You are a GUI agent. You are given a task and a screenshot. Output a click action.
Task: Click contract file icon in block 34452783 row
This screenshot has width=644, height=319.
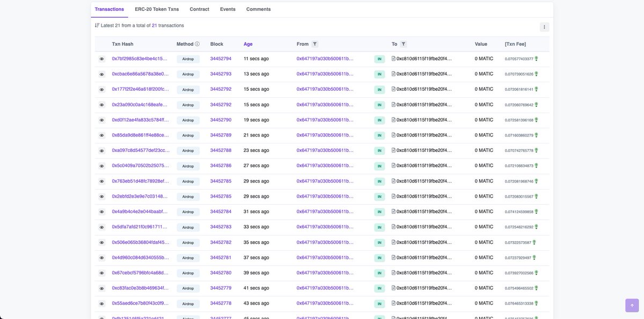pyautogui.click(x=393, y=227)
